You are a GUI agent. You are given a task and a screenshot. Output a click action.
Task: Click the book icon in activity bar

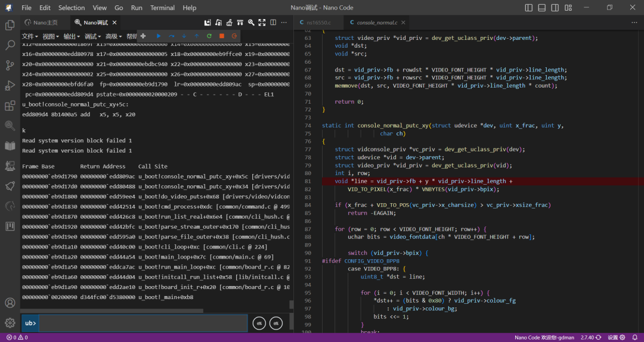coord(10,146)
